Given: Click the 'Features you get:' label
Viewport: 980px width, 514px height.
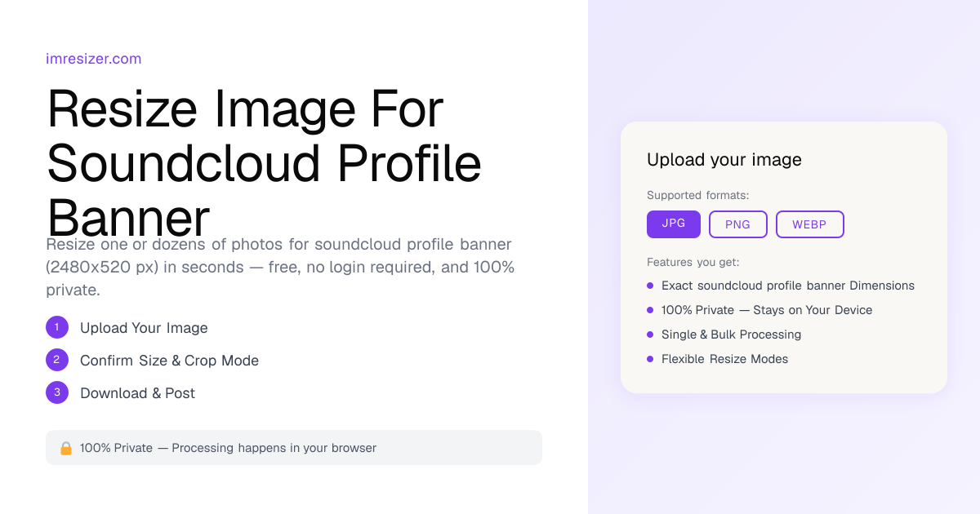Looking at the screenshot, I should [x=693, y=263].
